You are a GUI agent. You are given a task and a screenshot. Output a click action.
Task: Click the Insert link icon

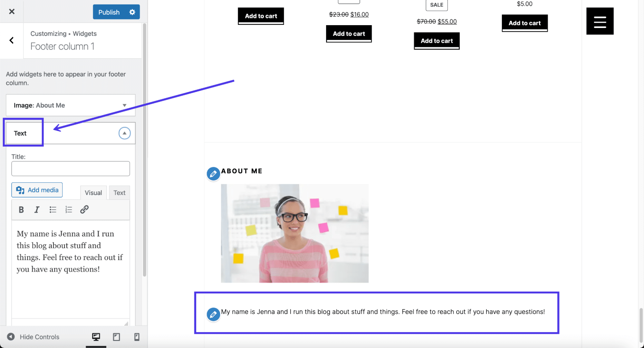84,209
